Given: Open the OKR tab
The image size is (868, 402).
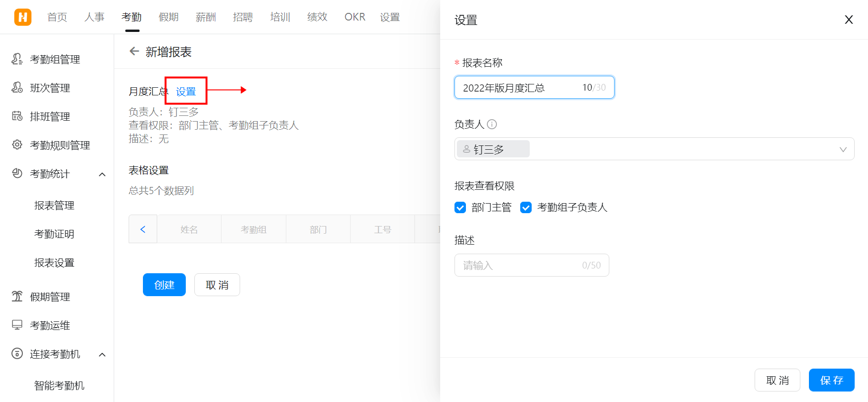Looking at the screenshot, I should click(x=355, y=17).
